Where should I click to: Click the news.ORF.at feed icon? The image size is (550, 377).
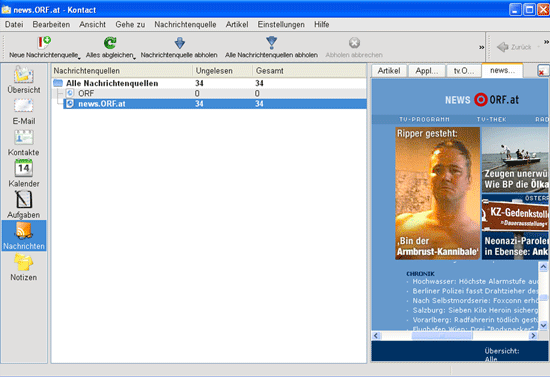(70, 104)
